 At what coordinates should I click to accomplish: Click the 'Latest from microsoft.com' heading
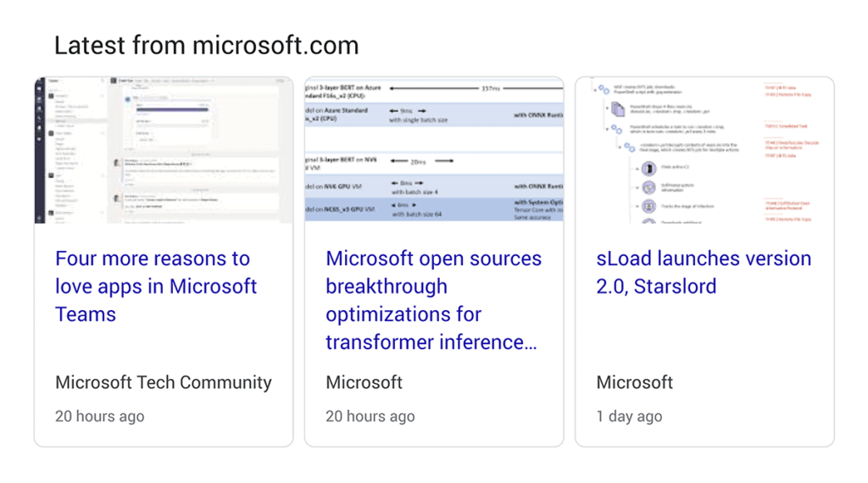coord(206,45)
